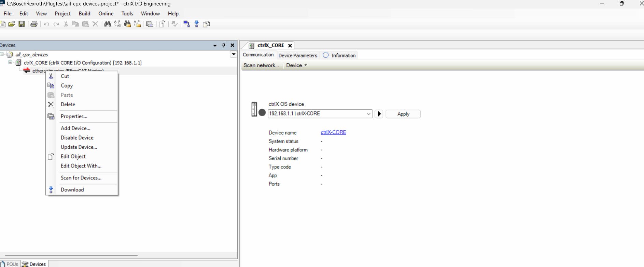The width and height of the screenshot is (644, 267).
Task: Open the device tree view options dropdown
Action: click(x=234, y=54)
